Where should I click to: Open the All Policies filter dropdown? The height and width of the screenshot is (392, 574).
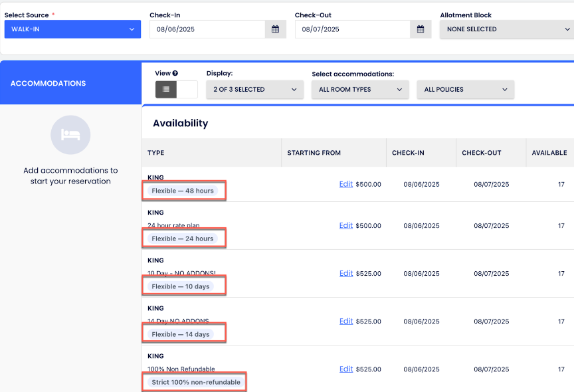465,90
